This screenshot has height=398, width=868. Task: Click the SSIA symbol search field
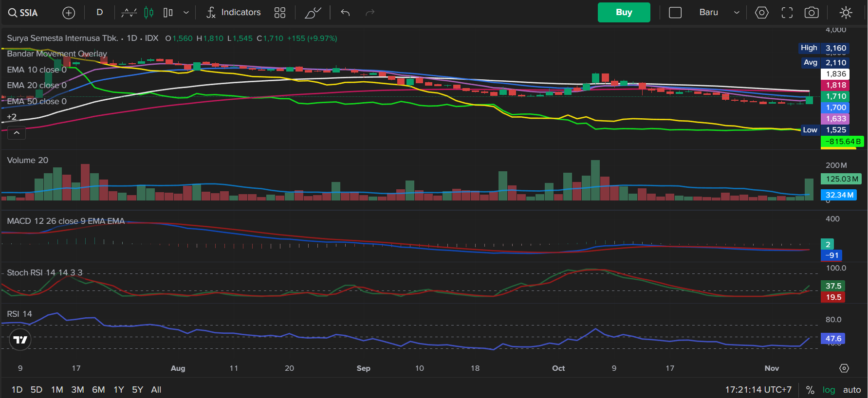click(23, 13)
